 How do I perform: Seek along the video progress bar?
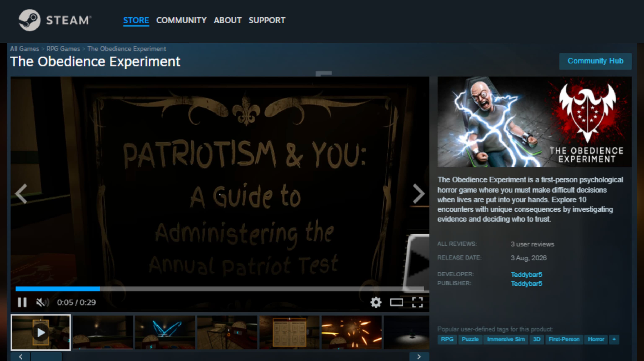coord(220,289)
